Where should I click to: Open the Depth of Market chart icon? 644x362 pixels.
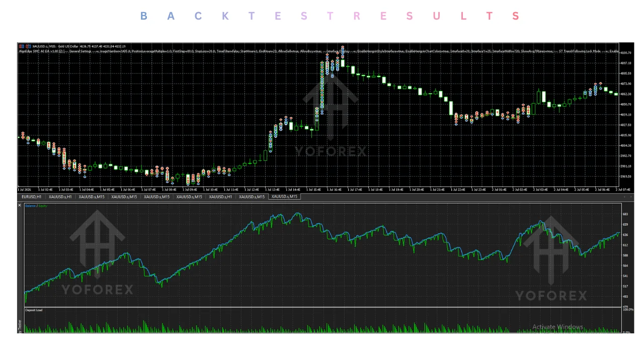coord(28,46)
